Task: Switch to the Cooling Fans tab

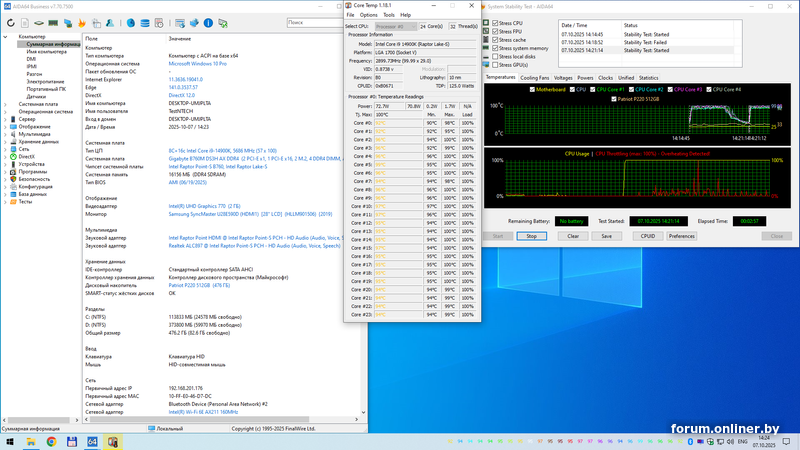Action: 534,77
